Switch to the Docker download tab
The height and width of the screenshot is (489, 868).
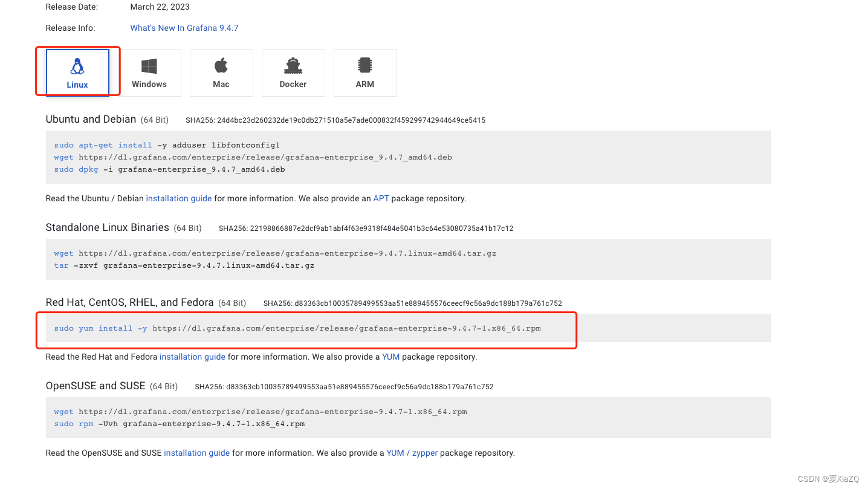293,73
